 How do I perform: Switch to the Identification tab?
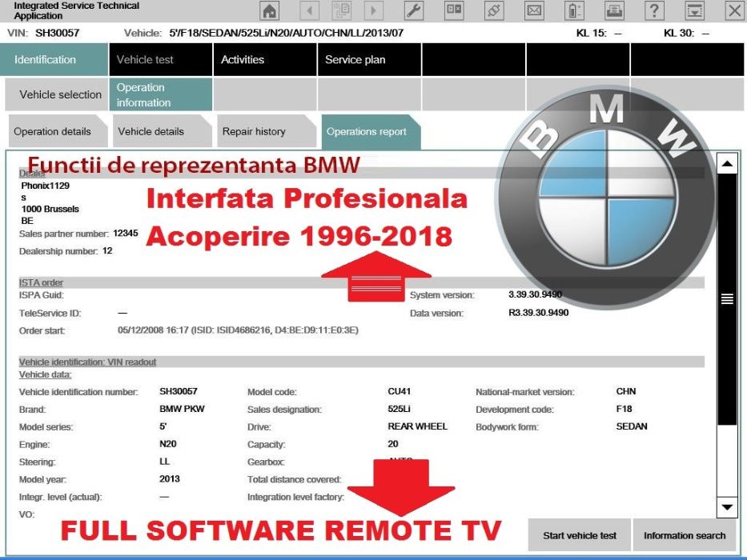click(54, 59)
